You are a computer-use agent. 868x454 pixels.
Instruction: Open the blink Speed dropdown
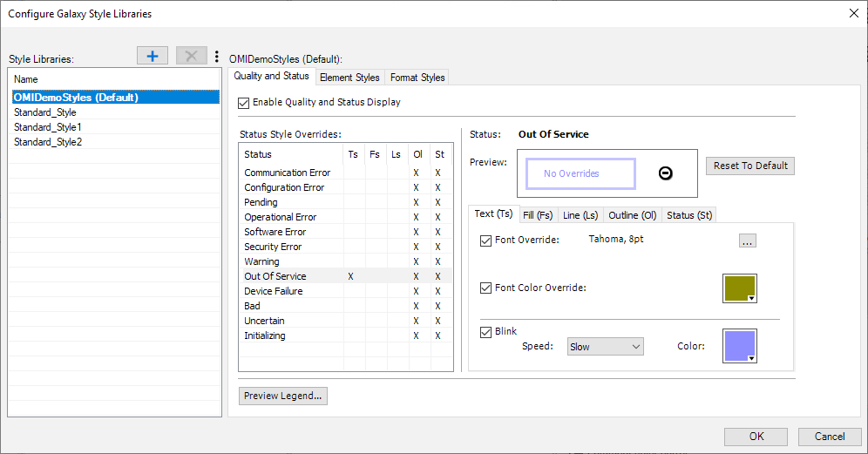tap(605, 347)
